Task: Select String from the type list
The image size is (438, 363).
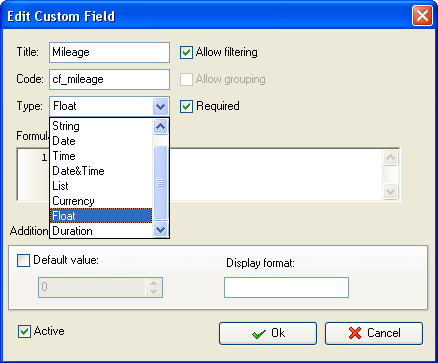Action: coord(101,126)
